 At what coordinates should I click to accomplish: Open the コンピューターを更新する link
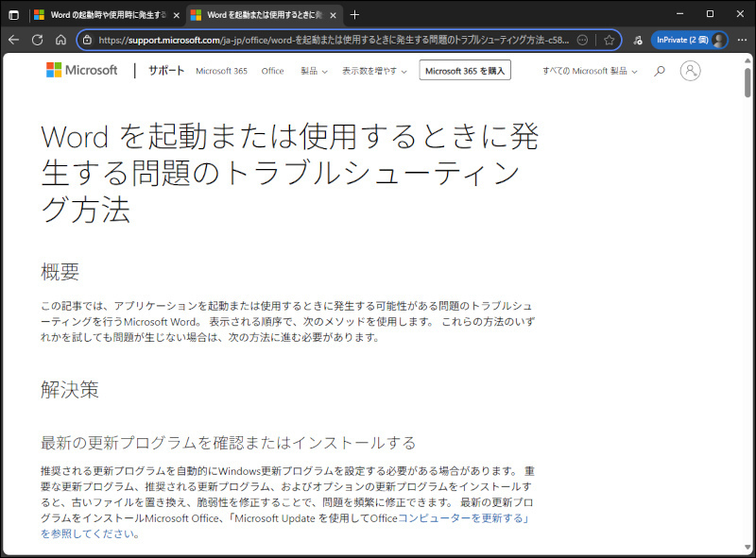click(463, 518)
